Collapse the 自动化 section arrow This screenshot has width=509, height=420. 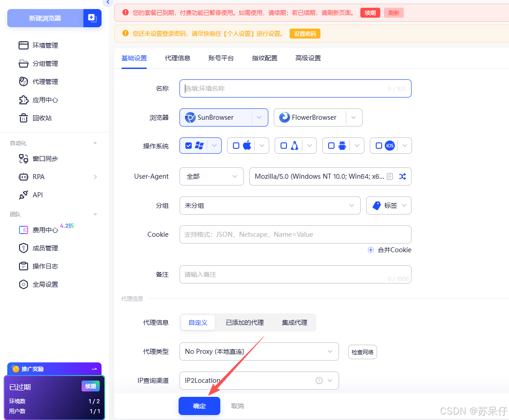[95, 143]
